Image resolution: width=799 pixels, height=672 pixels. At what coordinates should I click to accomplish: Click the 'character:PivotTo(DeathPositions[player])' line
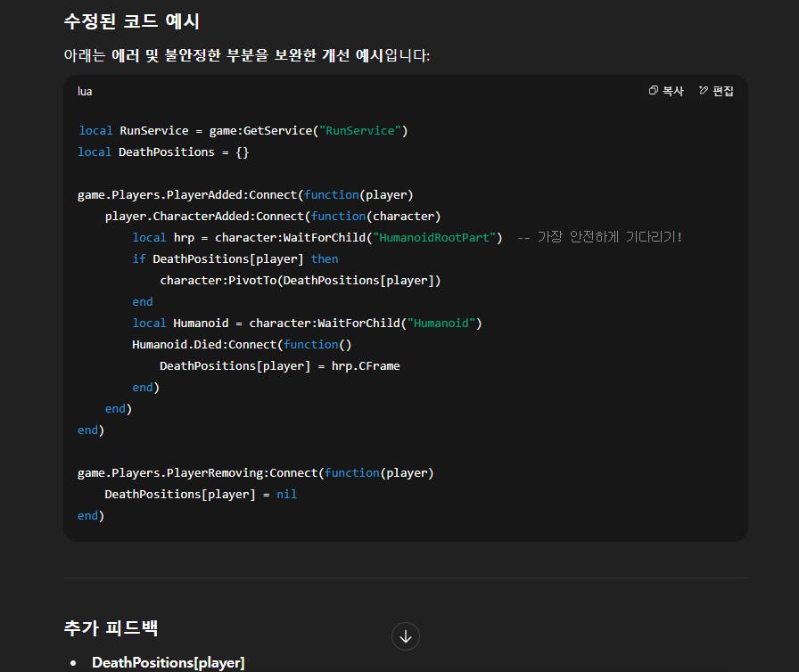pos(301,281)
